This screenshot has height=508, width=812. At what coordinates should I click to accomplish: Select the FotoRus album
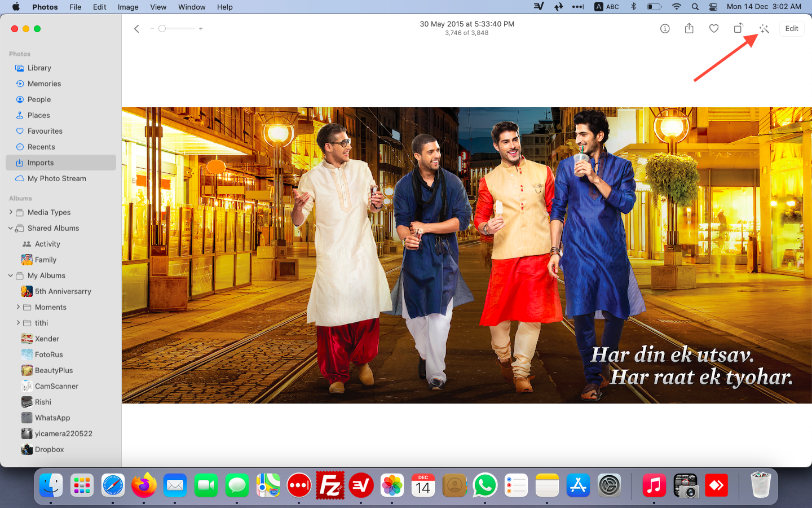coord(61,354)
